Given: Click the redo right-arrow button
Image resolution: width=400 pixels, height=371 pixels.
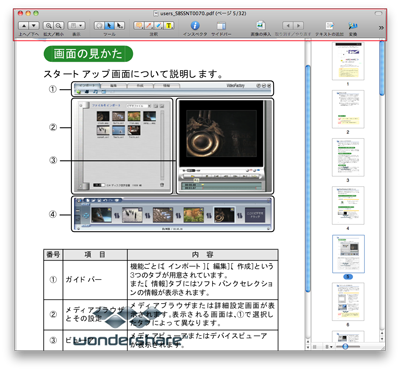Looking at the screenshot, I should click(298, 26).
